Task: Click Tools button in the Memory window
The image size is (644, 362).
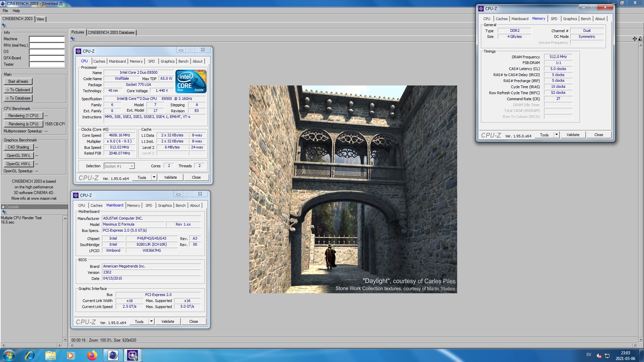Action: (544, 135)
